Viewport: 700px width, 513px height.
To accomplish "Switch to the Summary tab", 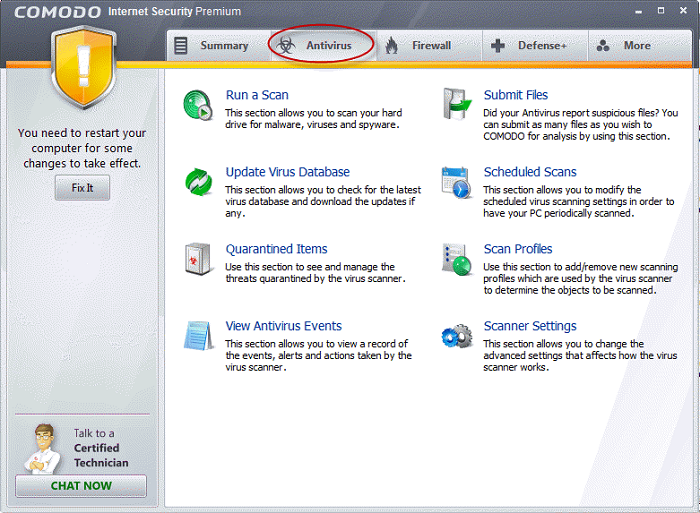I will 212,46.
